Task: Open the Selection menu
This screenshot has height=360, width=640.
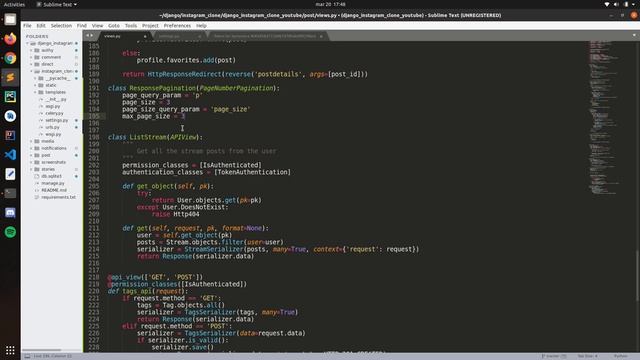Action: (61, 25)
